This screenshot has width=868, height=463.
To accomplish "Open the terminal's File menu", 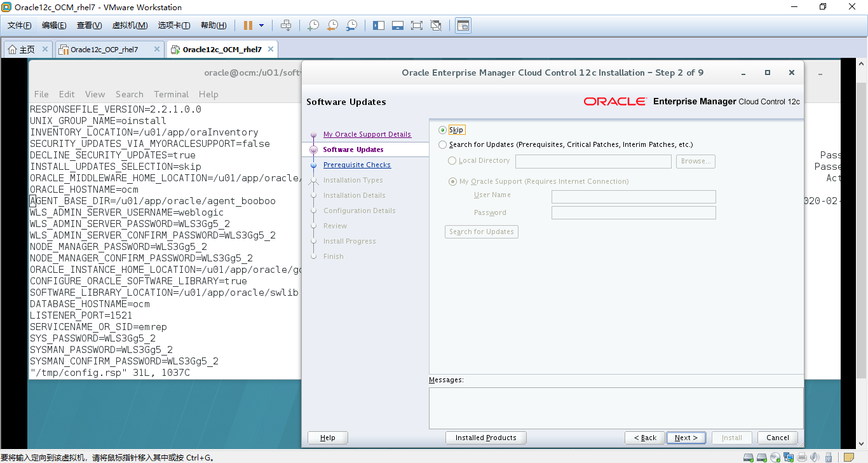I will tap(41, 94).
